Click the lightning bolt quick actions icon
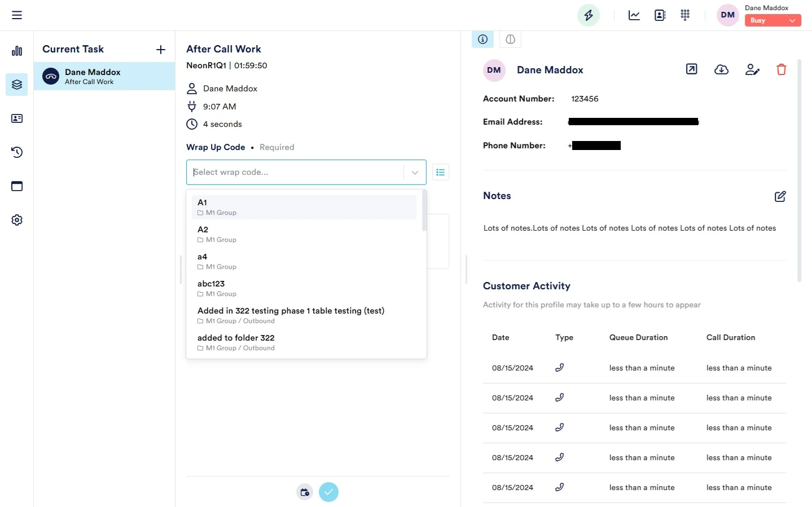 tap(588, 15)
